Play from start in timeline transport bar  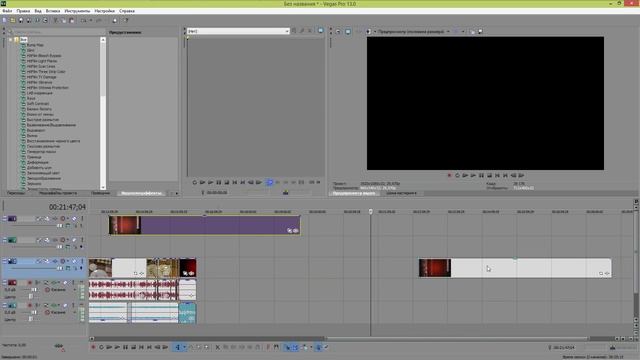109,347
